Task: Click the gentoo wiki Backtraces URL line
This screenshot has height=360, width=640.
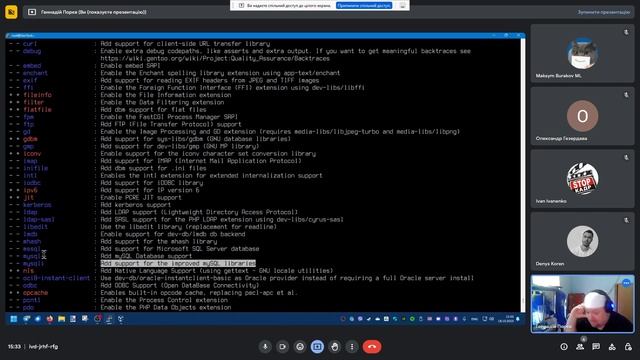Action: pyautogui.click(x=215, y=58)
